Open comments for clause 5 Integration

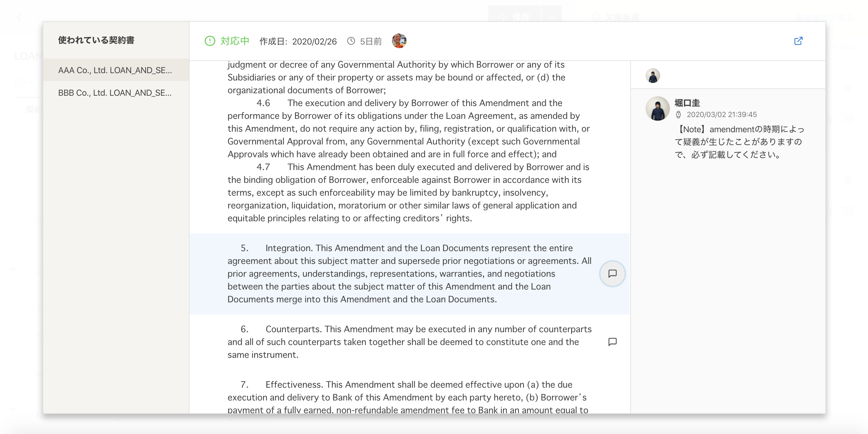(x=612, y=274)
